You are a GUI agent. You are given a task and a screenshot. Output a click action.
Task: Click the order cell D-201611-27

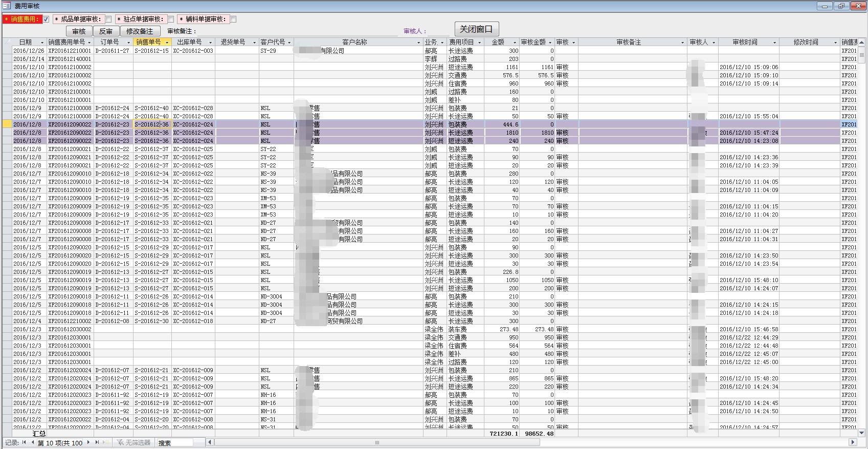(113, 51)
